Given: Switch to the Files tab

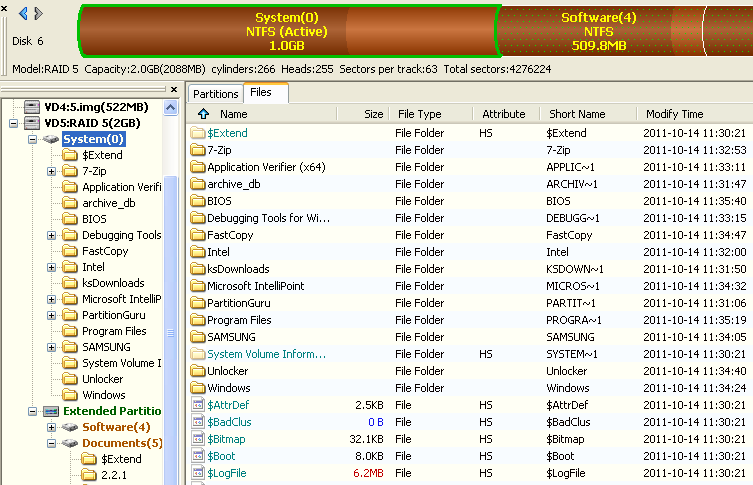Looking at the screenshot, I should pos(261,93).
